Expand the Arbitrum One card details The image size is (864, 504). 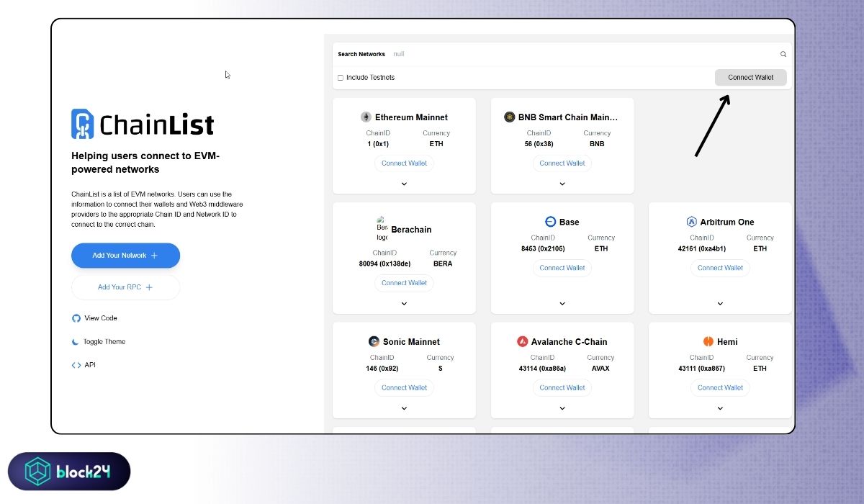[x=720, y=304]
